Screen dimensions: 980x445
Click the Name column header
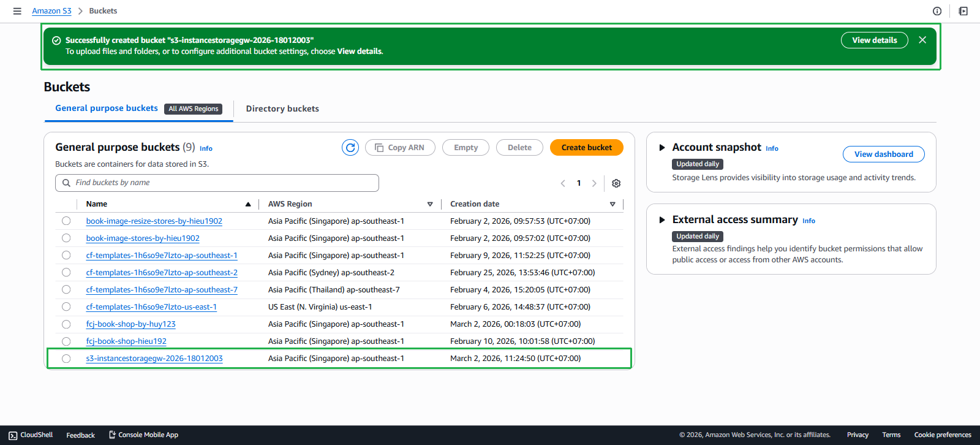(x=97, y=204)
